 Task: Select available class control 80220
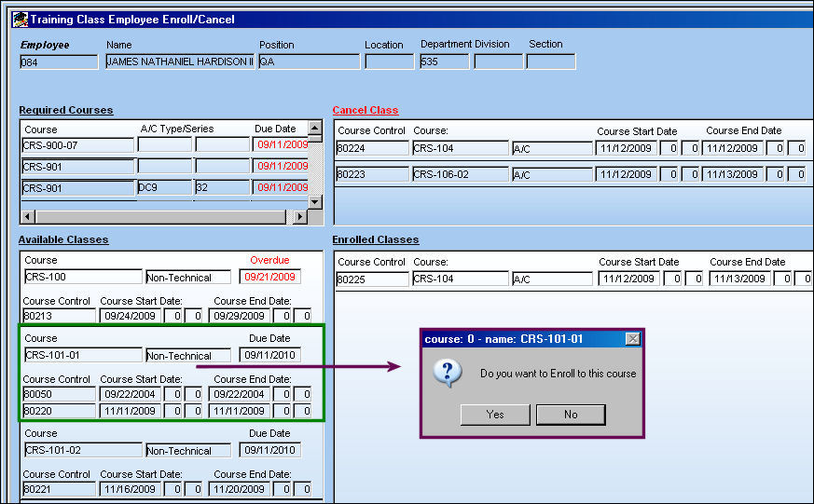59,411
